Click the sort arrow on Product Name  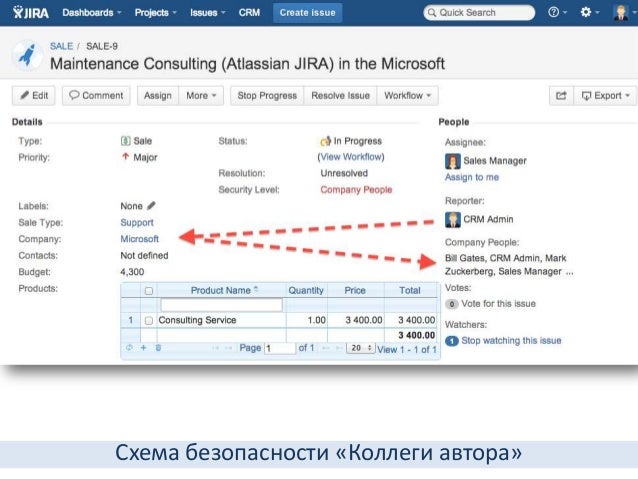(256, 289)
